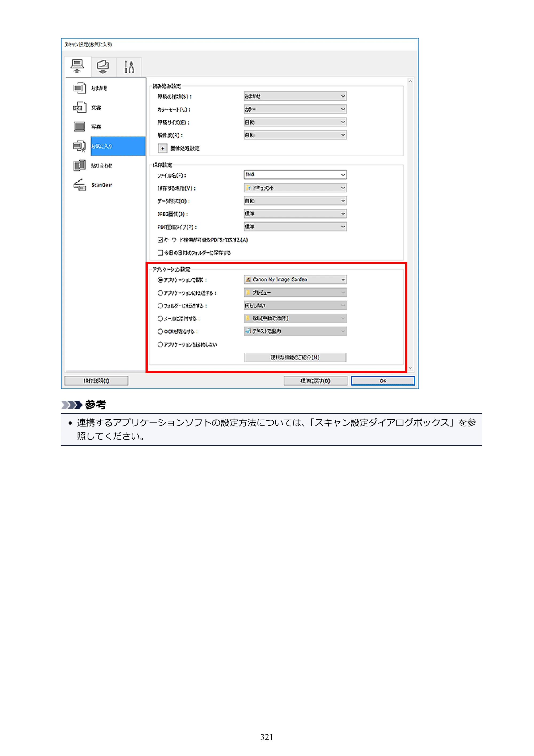Screen dimensions: 534x756
Task: Select OCRを開始する radio button
Action: (x=160, y=331)
